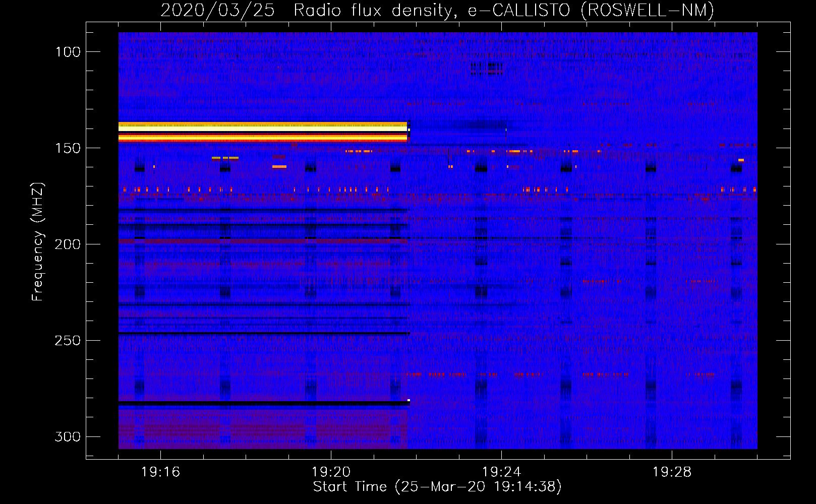Click the thick black band near 282 MHz

pyautogui.click(x=264, y=403)
